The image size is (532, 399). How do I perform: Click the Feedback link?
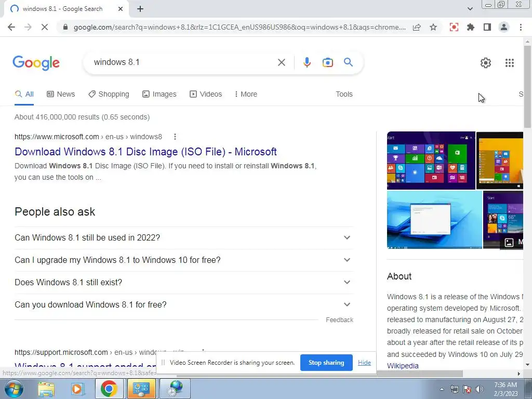[339, 320]
